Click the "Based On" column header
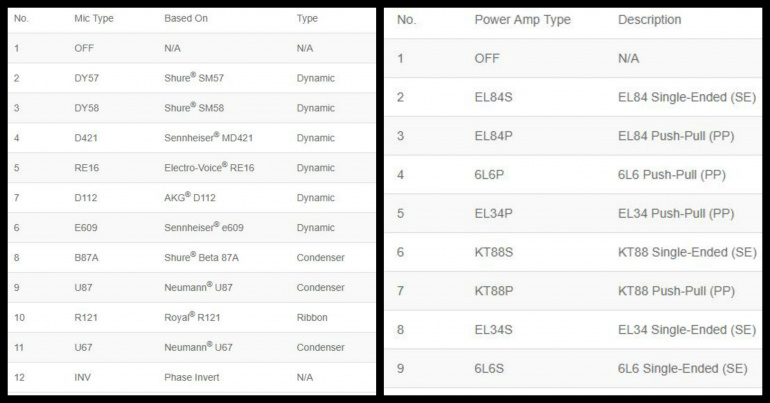 tap(187, 18)
